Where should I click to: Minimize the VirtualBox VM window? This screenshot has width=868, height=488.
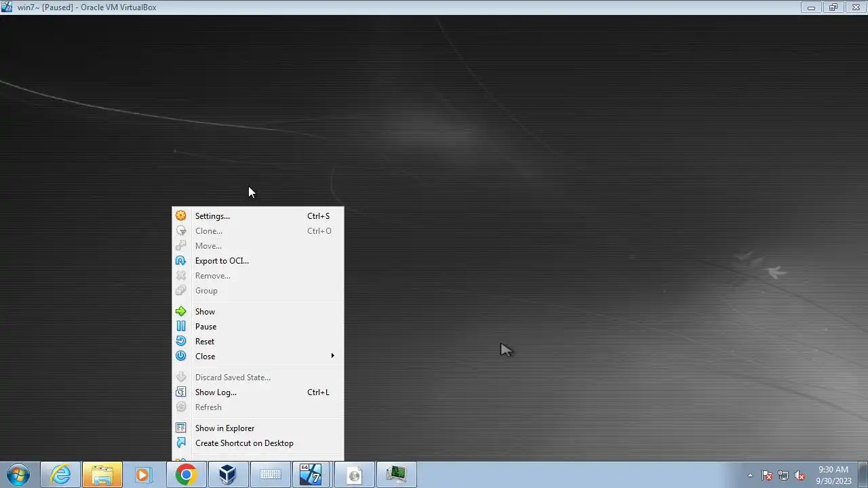[811, 7]
